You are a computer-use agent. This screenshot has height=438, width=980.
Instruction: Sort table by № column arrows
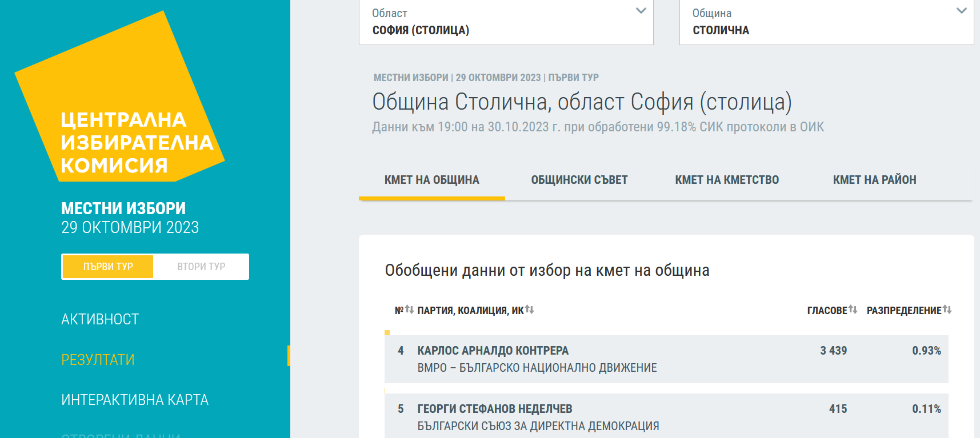click(409, 310)
